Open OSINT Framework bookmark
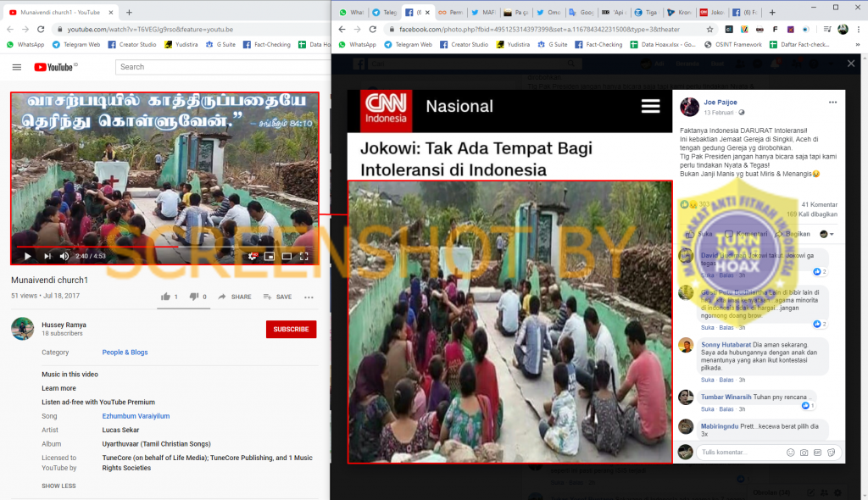The width and height of the screenshot is (868, 500). [x=733, y=44]
